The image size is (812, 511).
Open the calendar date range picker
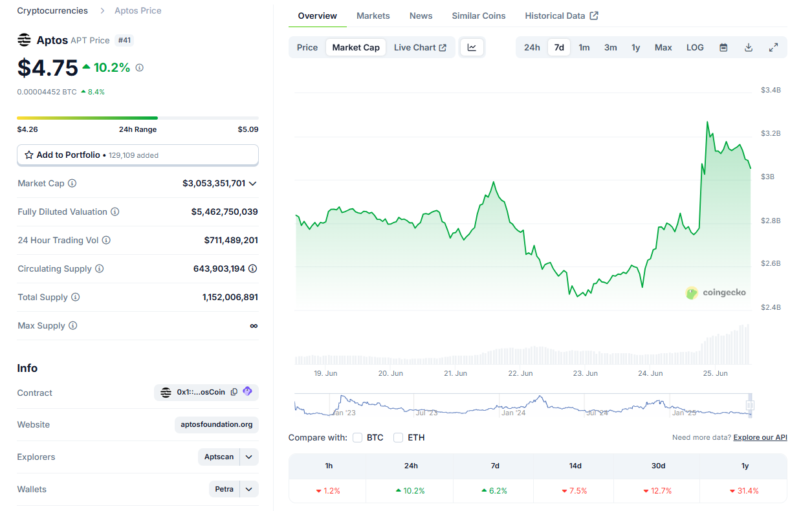[724, 47]
